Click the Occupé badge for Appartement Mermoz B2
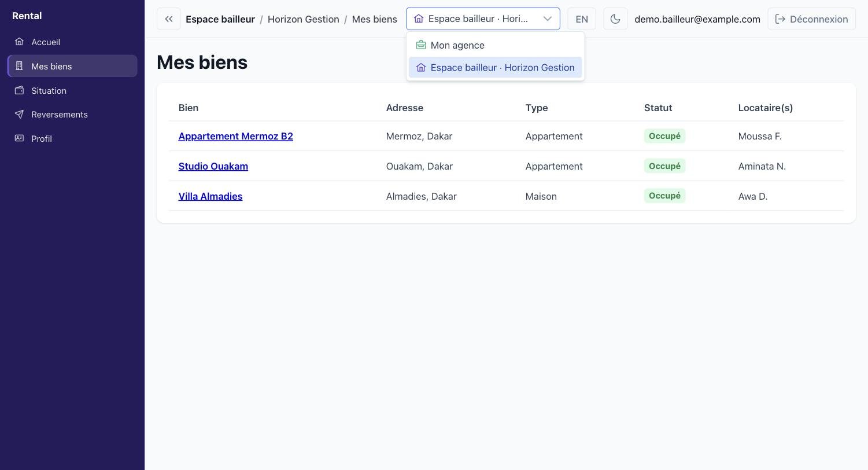The width and height of the screenshot is (868, 470). click(664, 136)
